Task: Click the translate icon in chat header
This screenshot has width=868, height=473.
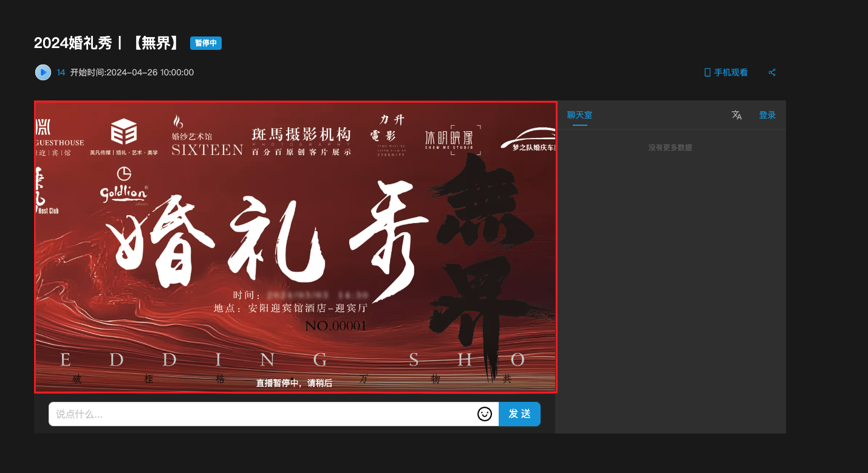Action: click(x=737, y=115)
